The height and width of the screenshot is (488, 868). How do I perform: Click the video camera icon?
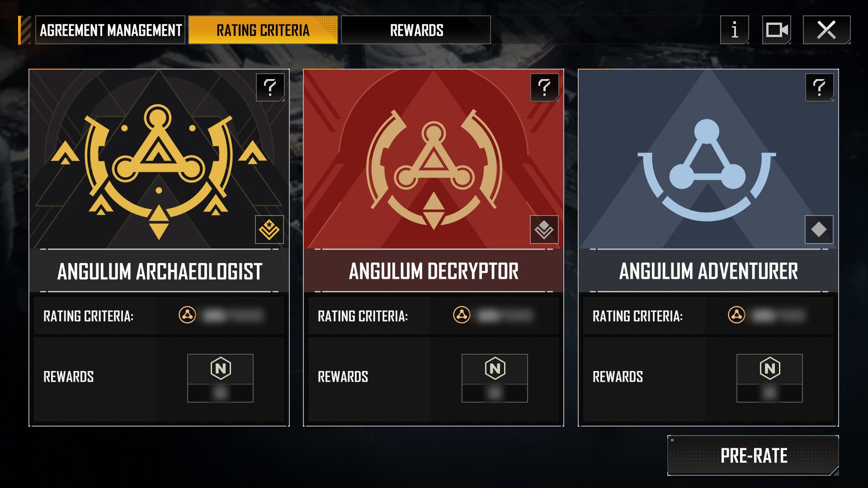(x=776, y=30)
